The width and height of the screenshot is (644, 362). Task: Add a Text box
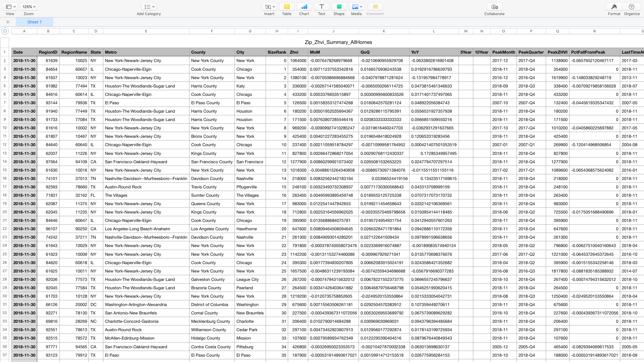coord(321,7)
